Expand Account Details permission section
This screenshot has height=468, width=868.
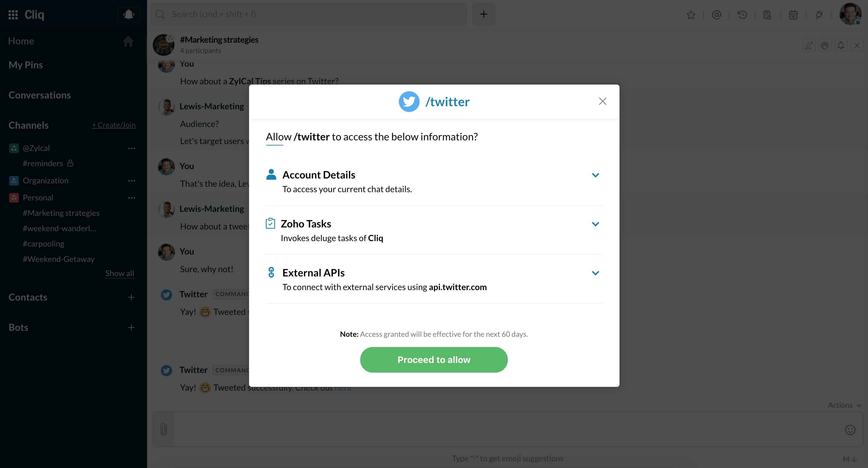(595, 175)
